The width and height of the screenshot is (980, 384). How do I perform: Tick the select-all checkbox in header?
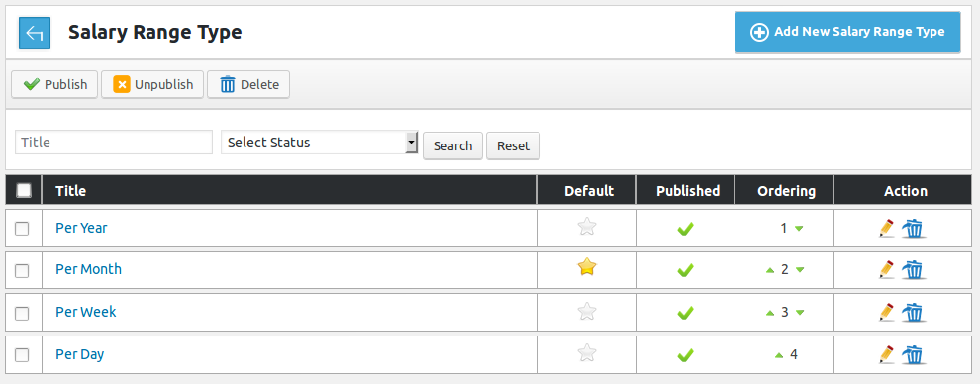click(24, 190)
